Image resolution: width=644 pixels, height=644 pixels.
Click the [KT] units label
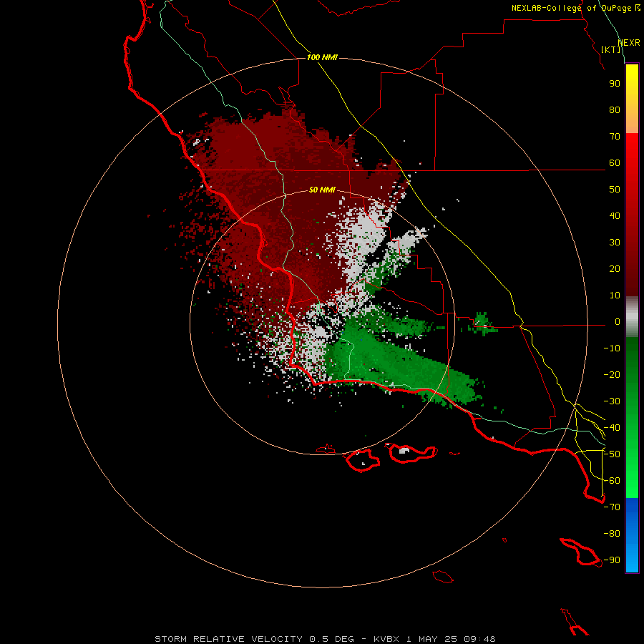pos(611,49)
